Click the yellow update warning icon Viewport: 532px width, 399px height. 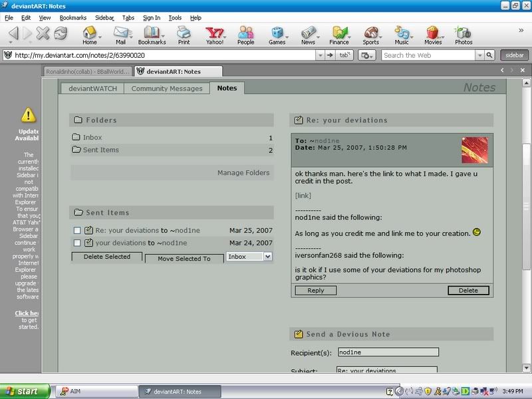coord(29,114)
